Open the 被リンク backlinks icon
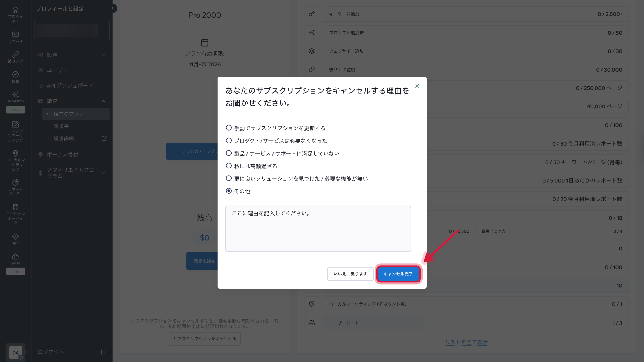 coord(15,55)
